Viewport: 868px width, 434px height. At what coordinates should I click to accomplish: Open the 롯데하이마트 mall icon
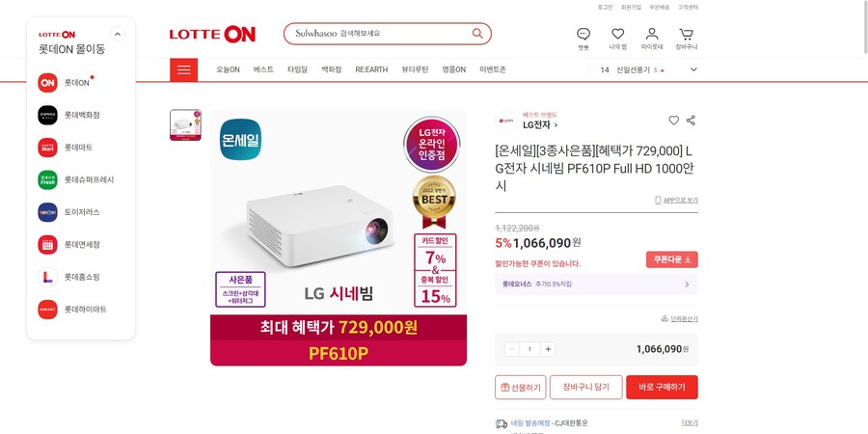click(x=47, y=309)
